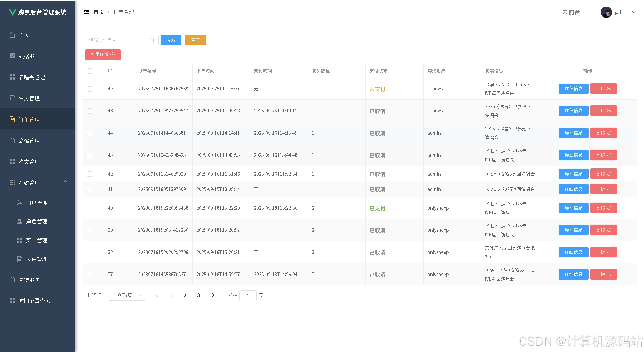
Task: Click the orange 重置 button
Action: [196, 40]
